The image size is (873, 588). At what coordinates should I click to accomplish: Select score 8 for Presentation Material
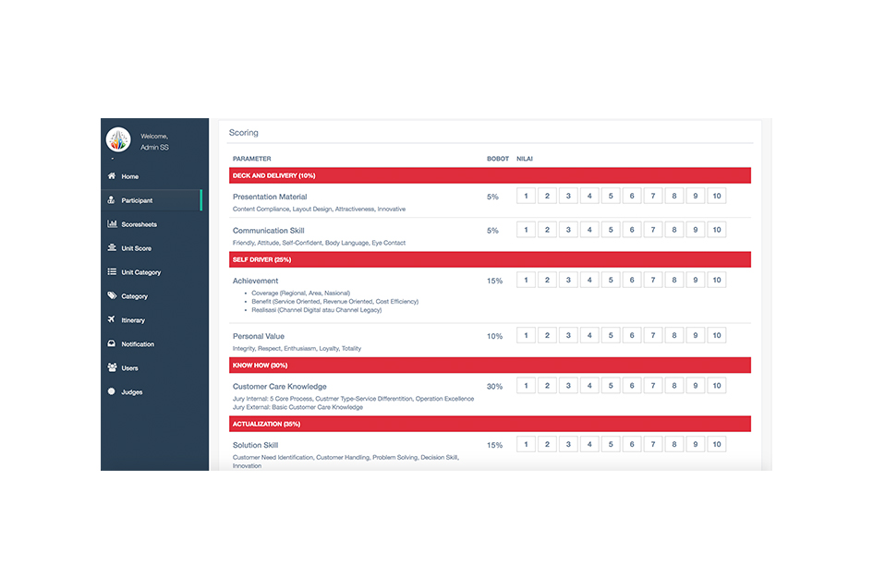pyautogui.click(x=674, y=196)
